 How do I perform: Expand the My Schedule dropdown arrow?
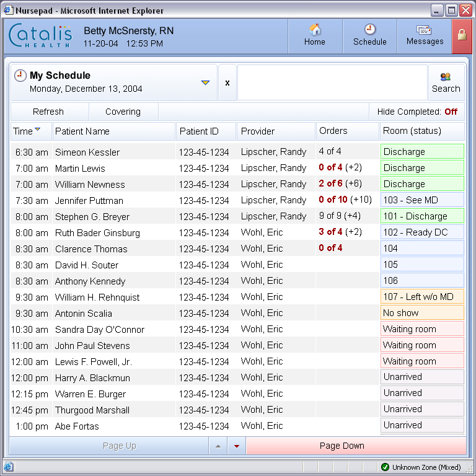(x=206, y=82)
